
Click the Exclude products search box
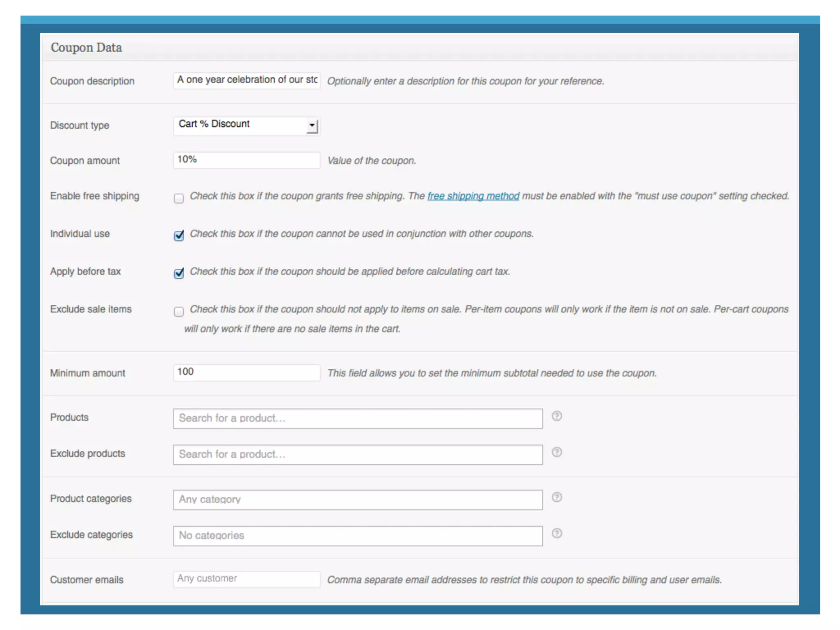[358, 454]
